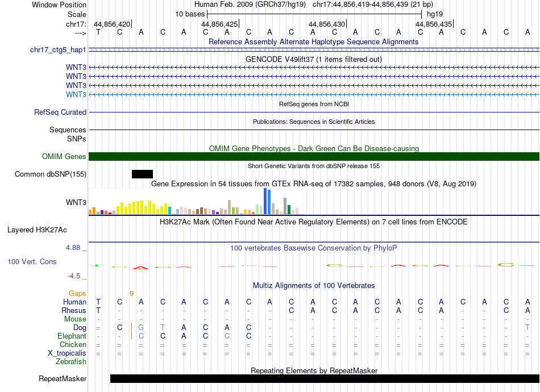Select the Mouse species label
540x392 pixels.
[x=75, y=319]
